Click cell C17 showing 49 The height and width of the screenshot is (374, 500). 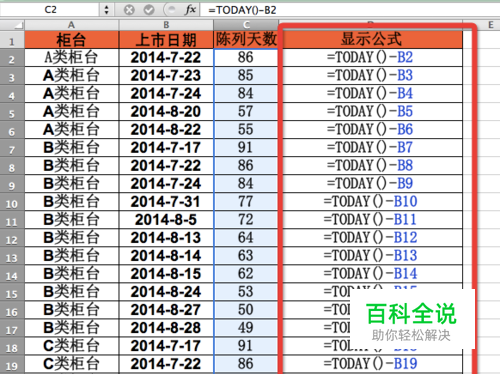click(246, 328)
